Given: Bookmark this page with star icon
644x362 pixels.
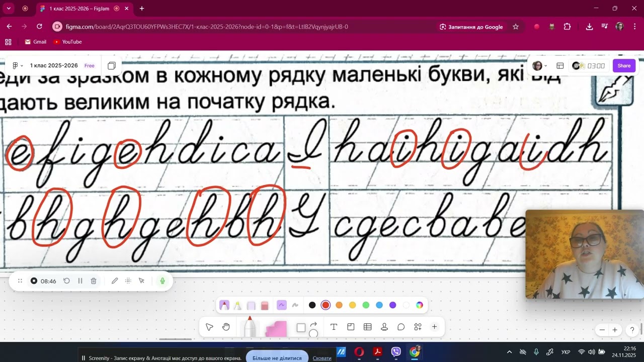Looking at the screenshot, I should tap(516, 27).
